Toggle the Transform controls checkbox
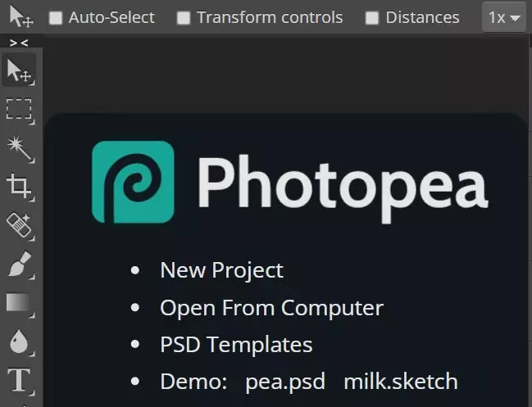 point(184,18)
